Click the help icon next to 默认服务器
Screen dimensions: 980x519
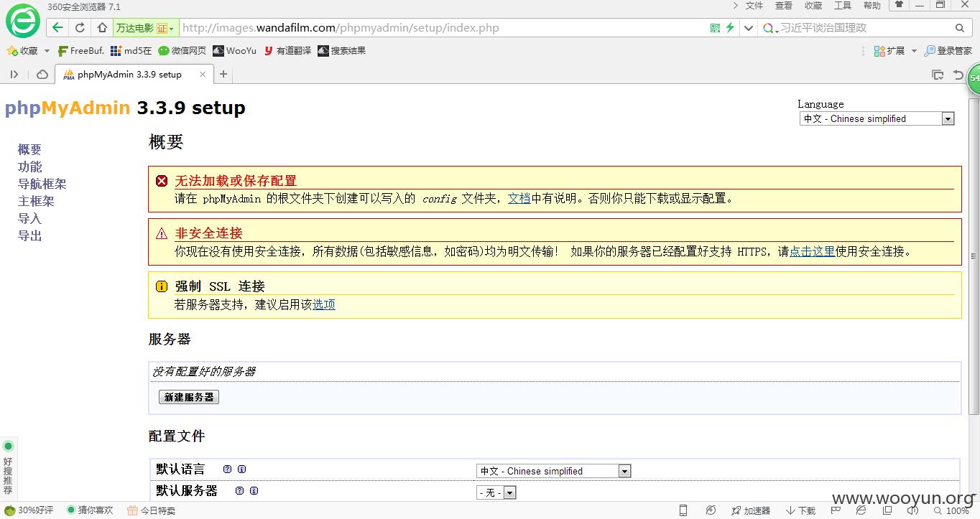point(240,491)
